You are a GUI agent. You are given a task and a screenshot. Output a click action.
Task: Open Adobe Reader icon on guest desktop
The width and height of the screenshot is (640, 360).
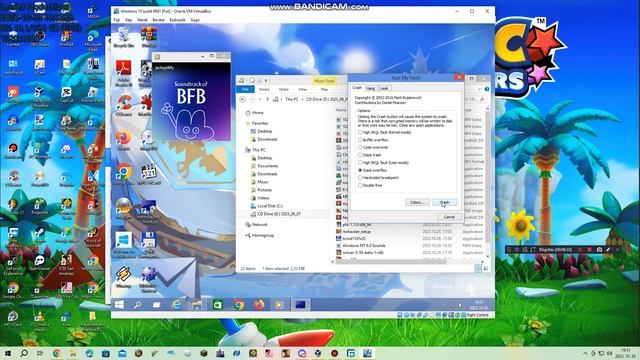click(123, 73)
